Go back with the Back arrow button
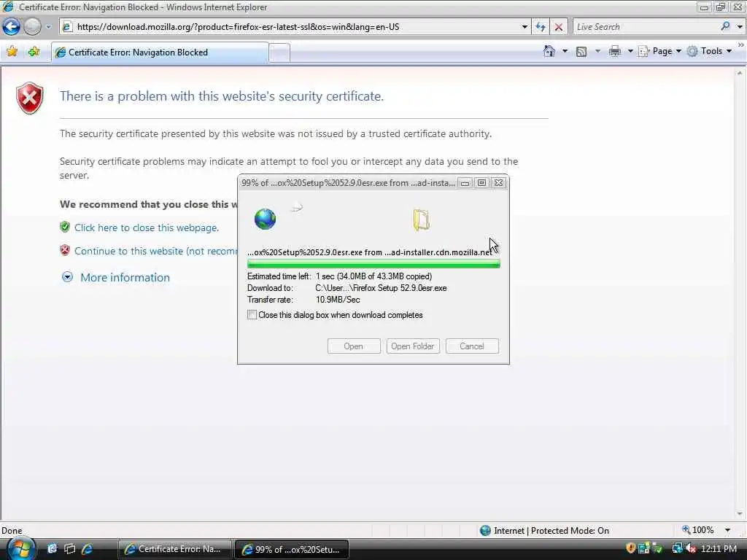747x560 pixels. (x=12, y=27)
